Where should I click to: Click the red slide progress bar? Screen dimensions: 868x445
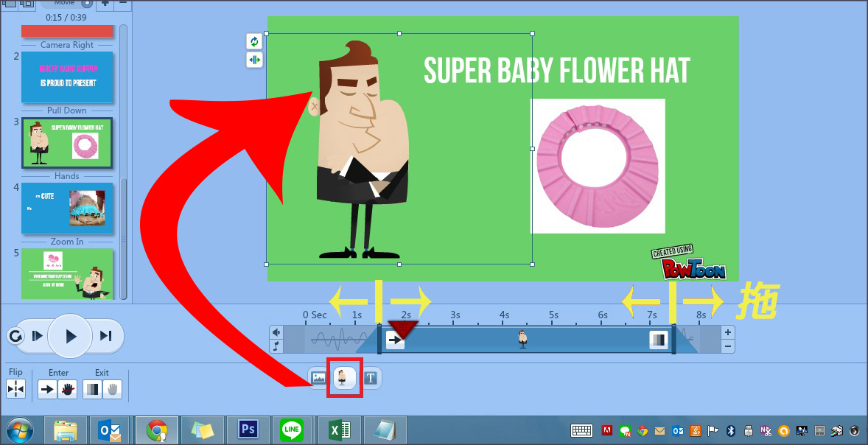(x=67, y=31)
